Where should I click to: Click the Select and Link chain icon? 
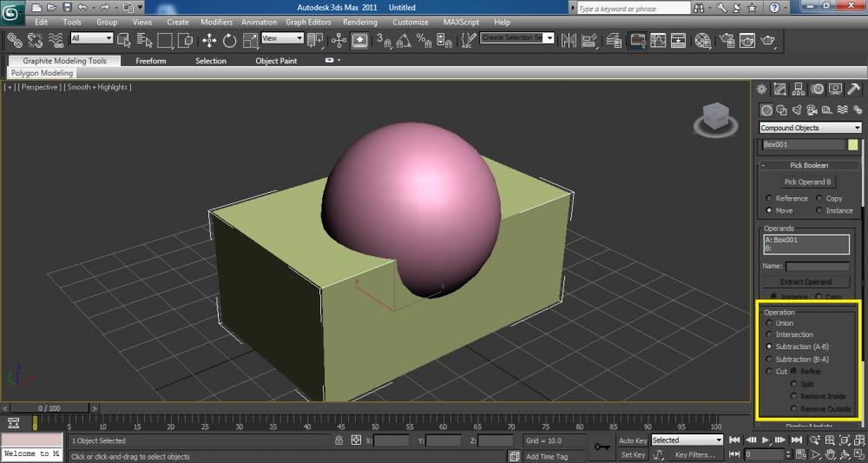[x=15, y=40]
